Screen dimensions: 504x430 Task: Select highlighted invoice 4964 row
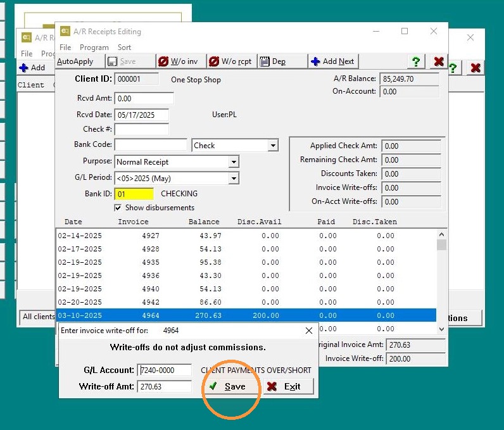[x=246, y=315]
